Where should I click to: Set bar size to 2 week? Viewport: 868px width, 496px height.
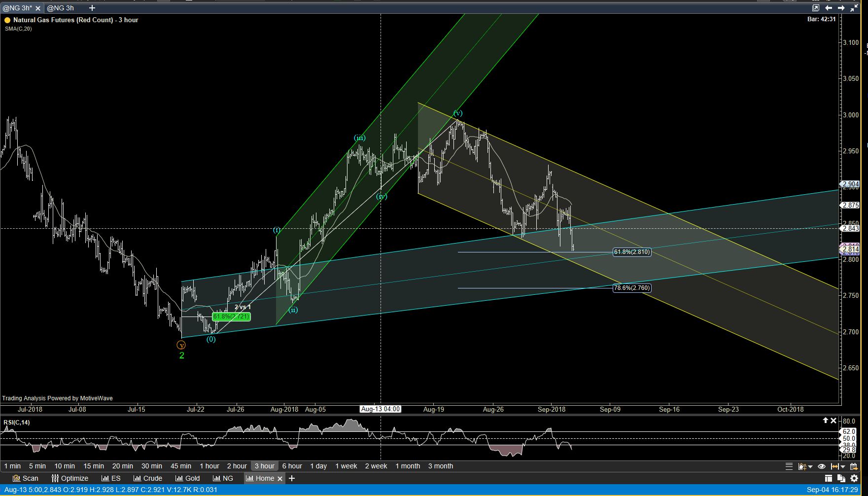point(376,466)
